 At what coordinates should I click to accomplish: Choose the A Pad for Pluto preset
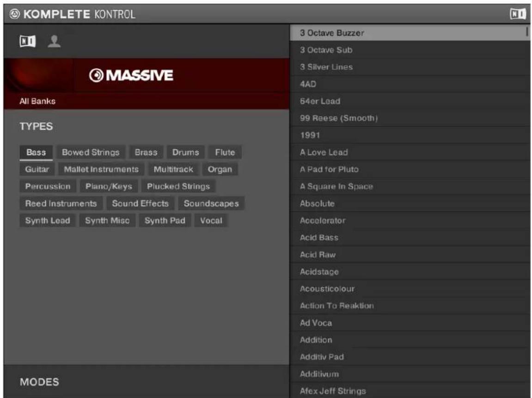pyautogui.click(x=410, y=169)
